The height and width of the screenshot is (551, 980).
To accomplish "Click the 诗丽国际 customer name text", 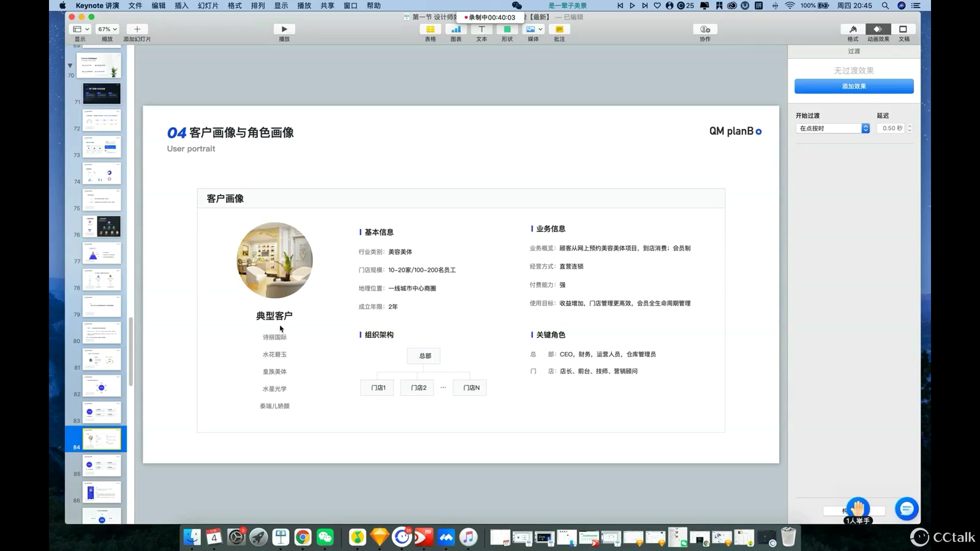I will coord(274,337).
